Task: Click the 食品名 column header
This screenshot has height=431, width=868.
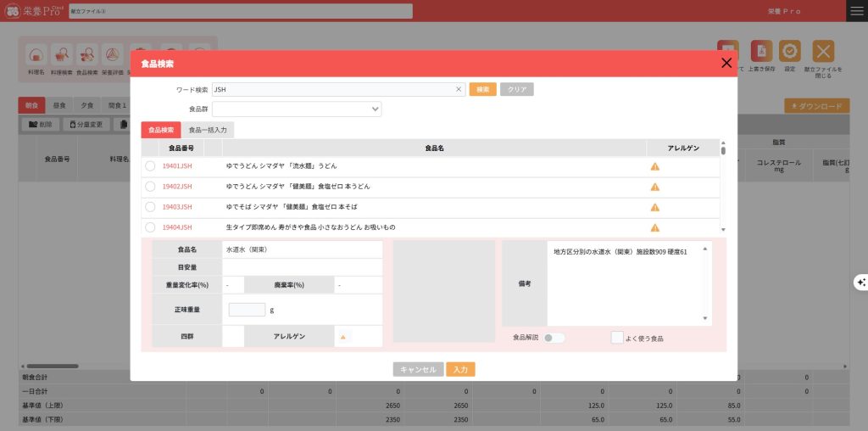Action: (435, 148)
